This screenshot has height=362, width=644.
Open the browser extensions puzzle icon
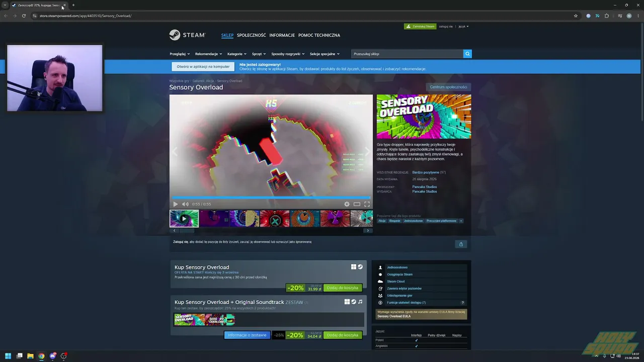pos(606,16)
